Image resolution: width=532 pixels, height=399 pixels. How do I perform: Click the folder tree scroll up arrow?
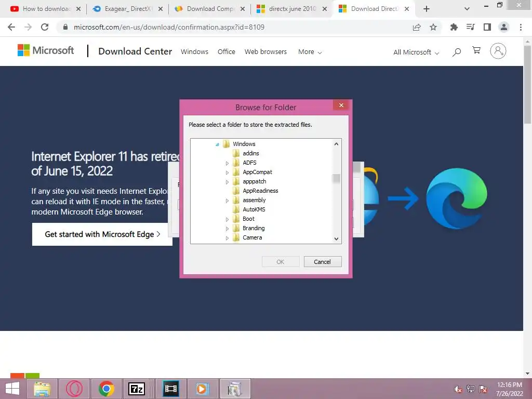[x=336, y=144]
